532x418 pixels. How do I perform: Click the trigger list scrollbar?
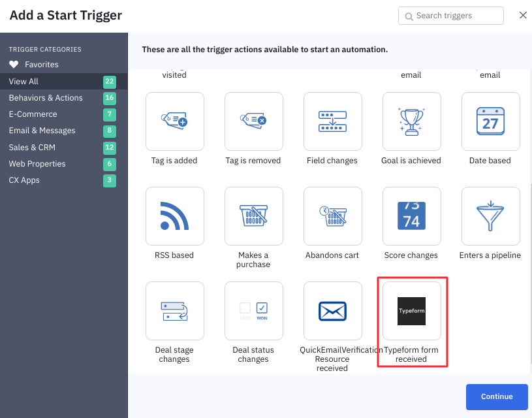531,274
